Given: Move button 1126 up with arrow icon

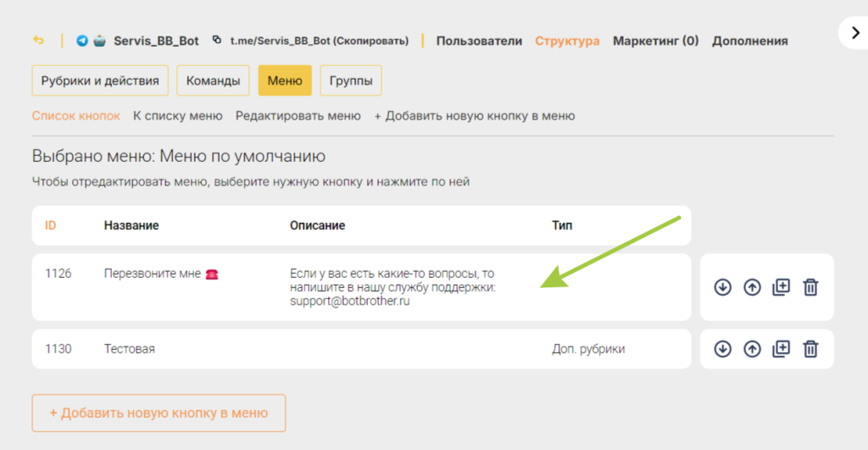Looking at the screenshot, I should (x=752, y=287).
